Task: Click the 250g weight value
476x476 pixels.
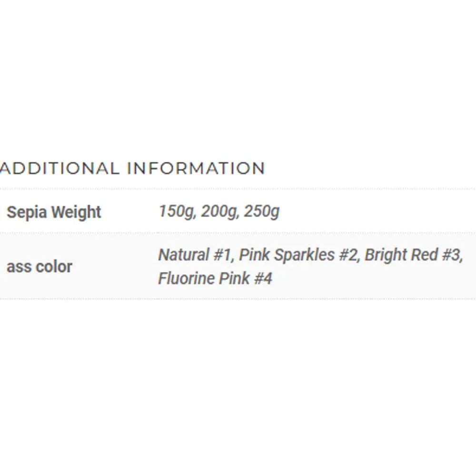Action: click(x=261, y=211)
